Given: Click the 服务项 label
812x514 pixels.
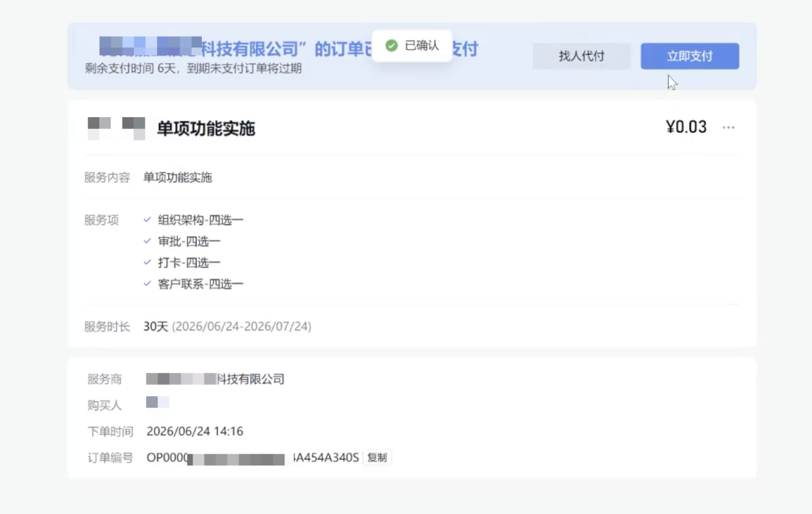Looking at the screenshot, I should click(101, 220).
